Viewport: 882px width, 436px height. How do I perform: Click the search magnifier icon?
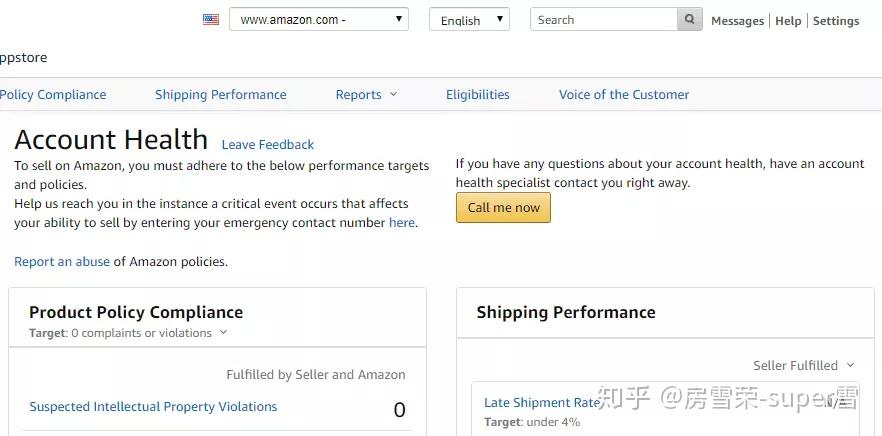pos(690,20)
